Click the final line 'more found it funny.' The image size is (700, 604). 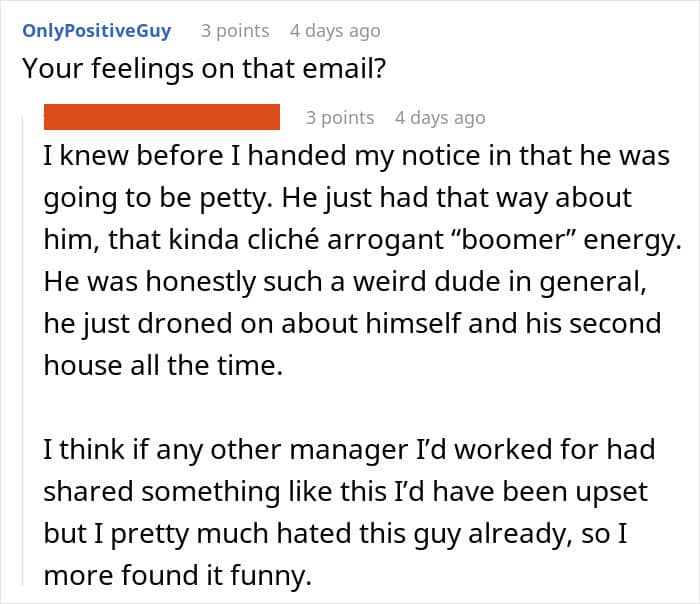(177, 575)
